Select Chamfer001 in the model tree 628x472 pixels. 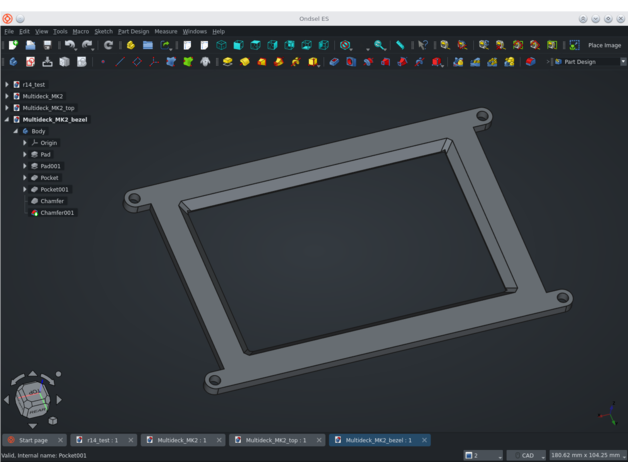56,212
